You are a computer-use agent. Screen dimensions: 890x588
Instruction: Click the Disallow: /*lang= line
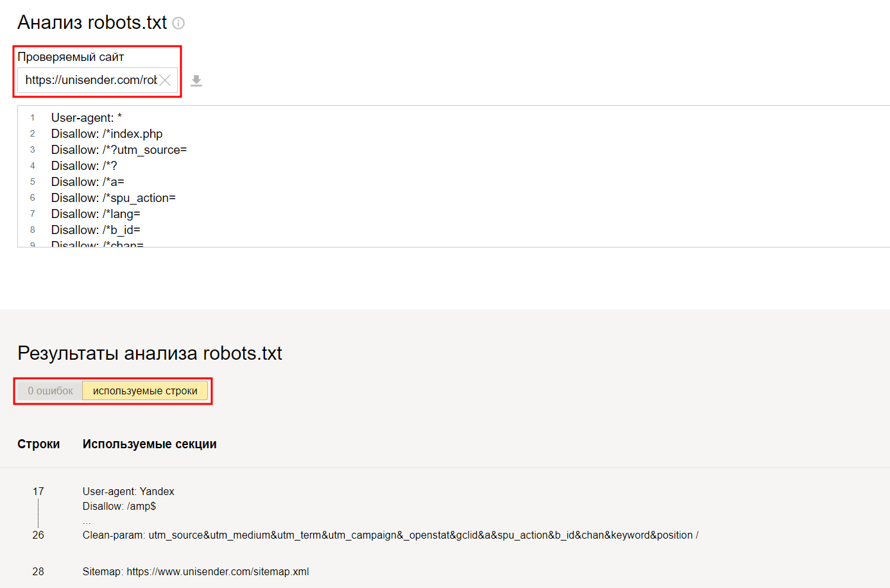pos(96,214)
